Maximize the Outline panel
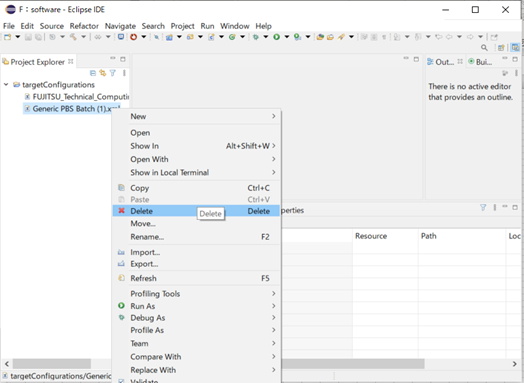The width and height of the screenshot is (524, 383). coord(515,59)
